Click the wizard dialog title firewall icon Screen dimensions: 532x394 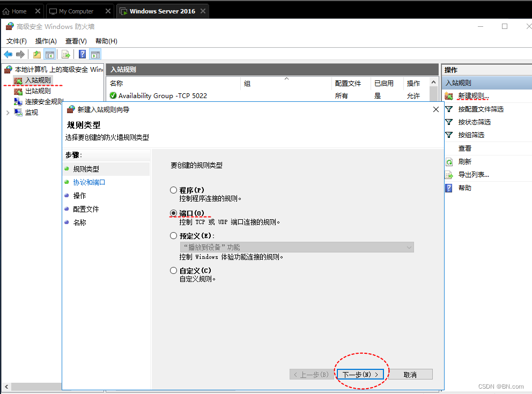(x=71, y=109)
